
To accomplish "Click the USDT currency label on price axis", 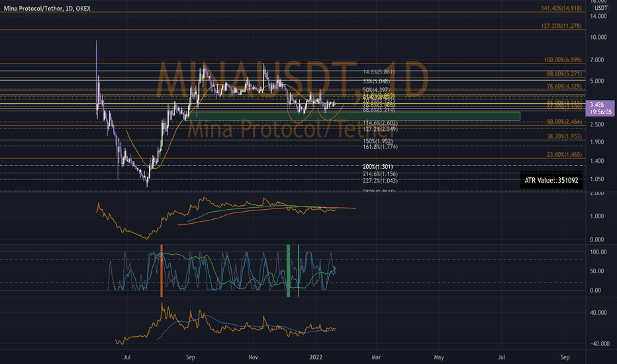I will tap(601, 8).
